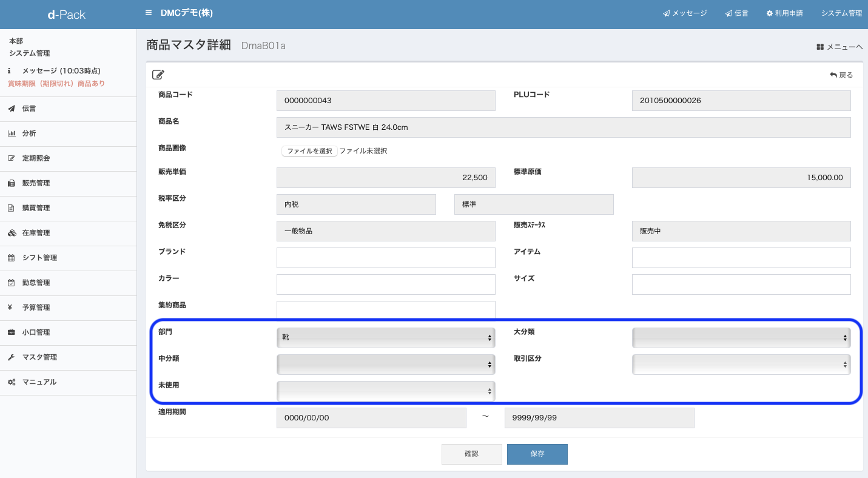The height and width of the screenshot is (478, 868).
Task: Click the 保存 button
Action: coord(537,454)
